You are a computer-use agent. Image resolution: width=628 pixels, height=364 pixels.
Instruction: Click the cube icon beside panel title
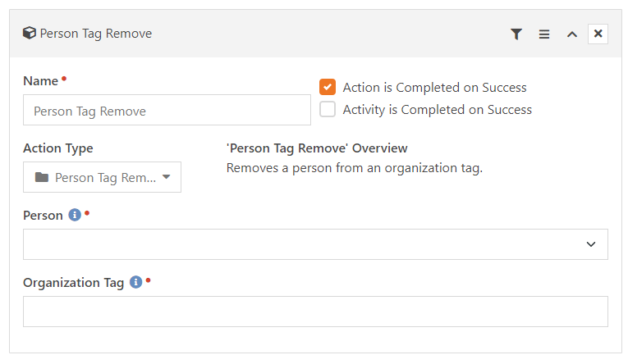pyautogui.click(x=30, y=34)
